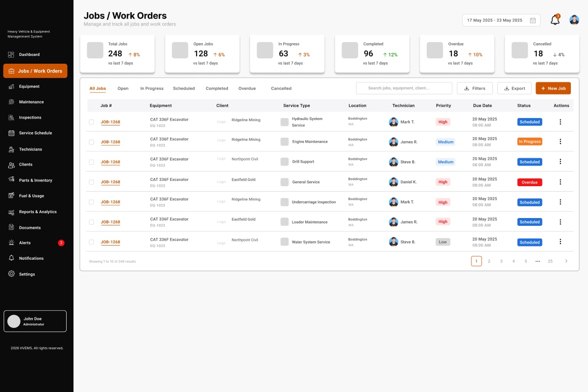Select checkbox for Hydraulic System Service job
Image resolution: width=588 pixels, height=392 pixels.
click(91, 122)
